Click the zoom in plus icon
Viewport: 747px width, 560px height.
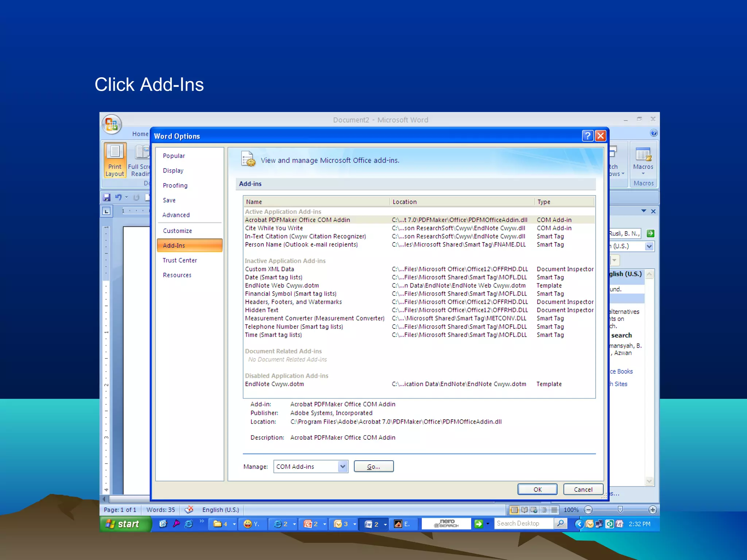(x=653, y=510)
